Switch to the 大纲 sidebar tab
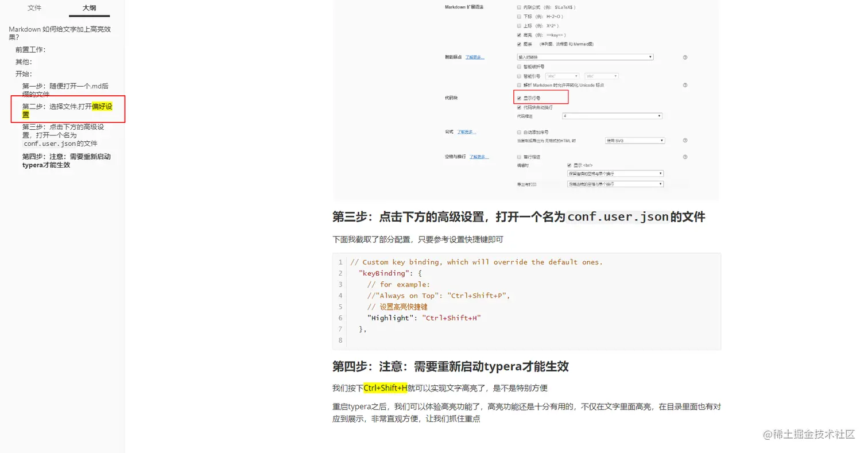This screenshot has height=453, width=868. click(89, 8)
